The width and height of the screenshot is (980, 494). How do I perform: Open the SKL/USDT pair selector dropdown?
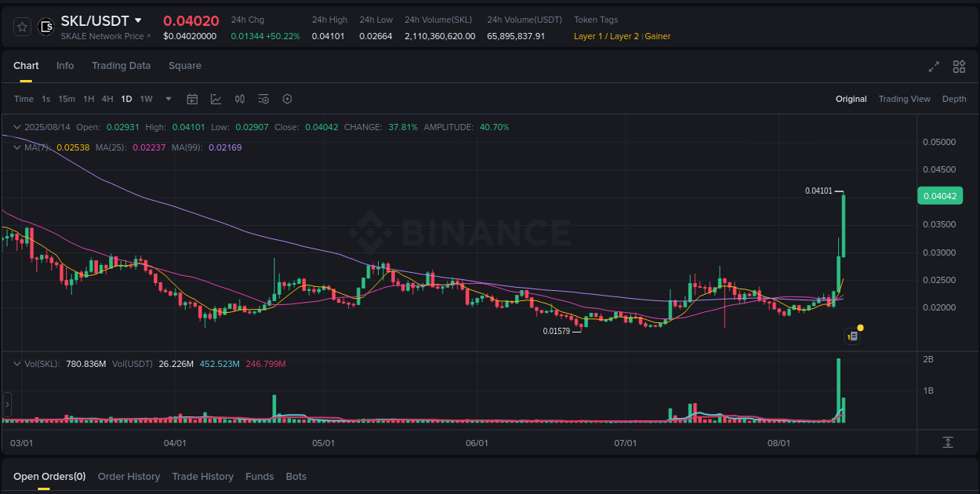click(138, 20)
